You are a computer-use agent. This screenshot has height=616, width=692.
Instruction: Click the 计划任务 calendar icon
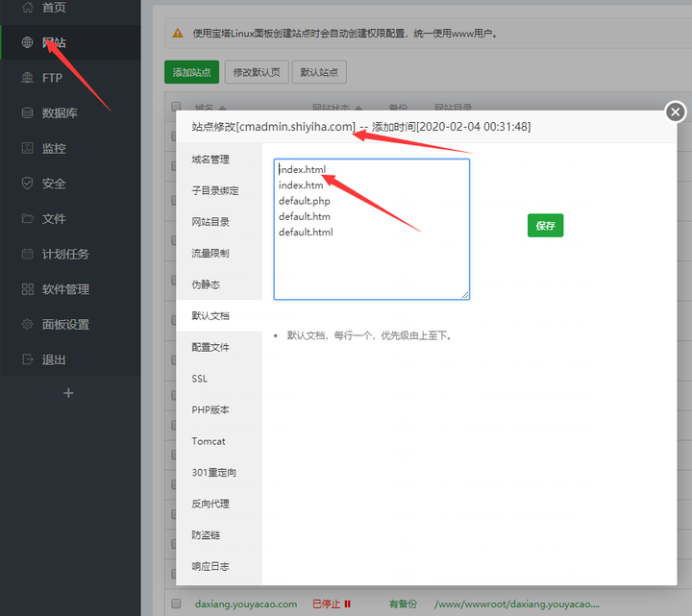27,254
